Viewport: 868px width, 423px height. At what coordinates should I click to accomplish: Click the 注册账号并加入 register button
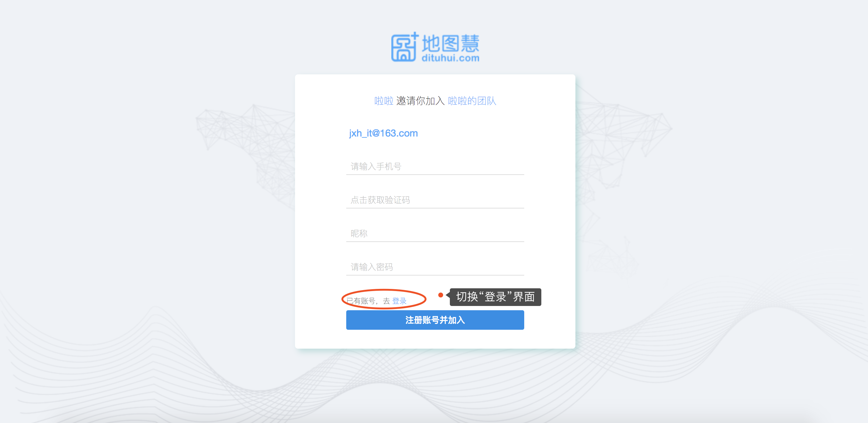pyautogui.click(x=435, y=320)
